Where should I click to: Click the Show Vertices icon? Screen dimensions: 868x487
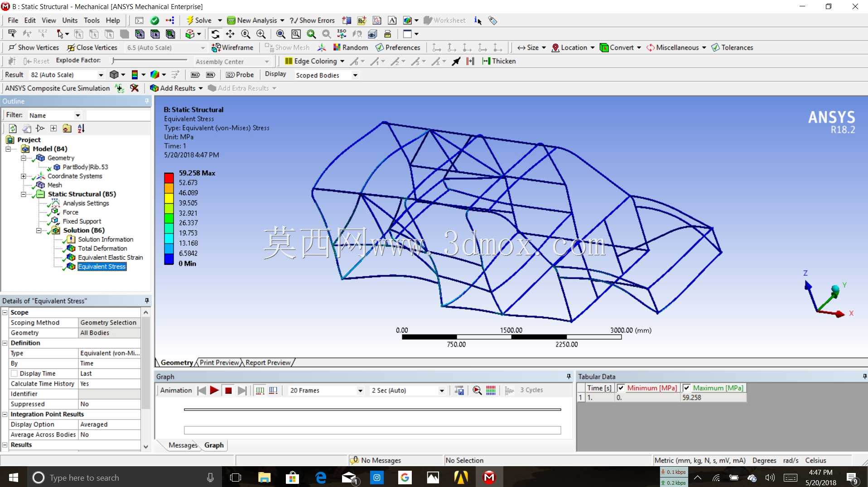[x=12, y=48]
